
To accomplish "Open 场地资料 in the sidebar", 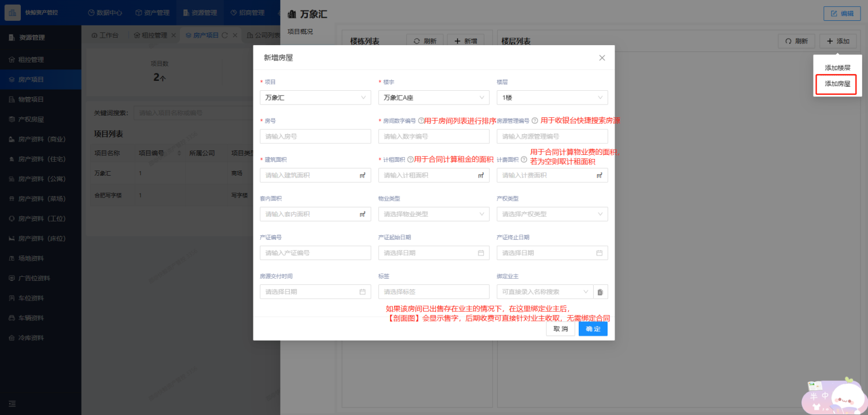I will 41,258.
